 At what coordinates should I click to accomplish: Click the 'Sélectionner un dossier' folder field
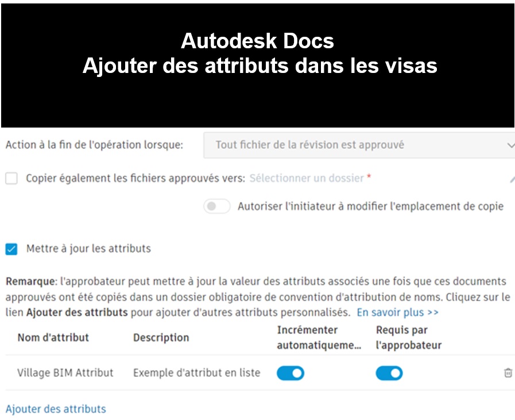307,179
